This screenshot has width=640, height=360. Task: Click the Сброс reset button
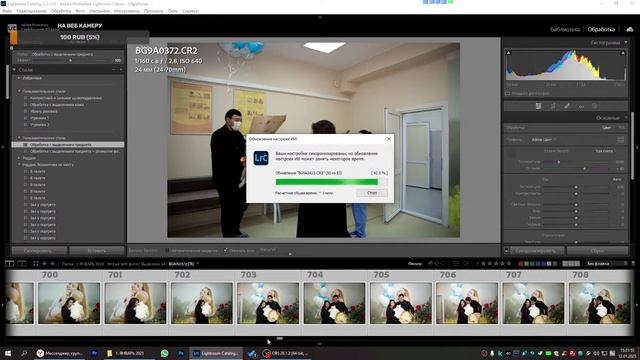tap(598, 251)
